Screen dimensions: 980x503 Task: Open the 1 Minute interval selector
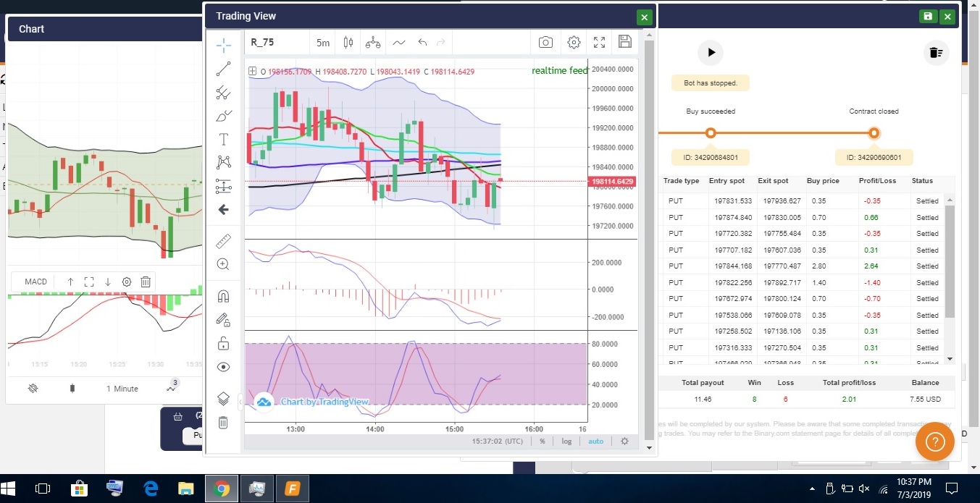[x=122, y=389]
